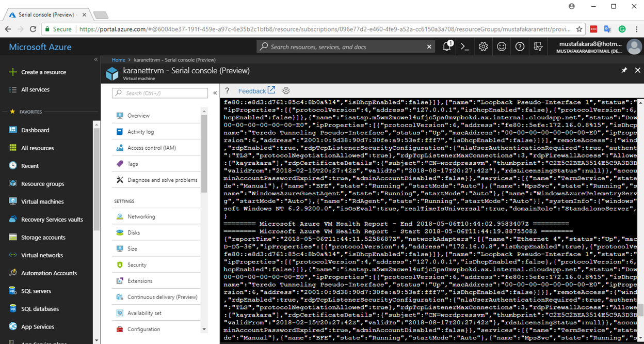Click the App Services icon
Image resolution: width=644 pixels, height=344 pixels.
(x=13, y=326)
